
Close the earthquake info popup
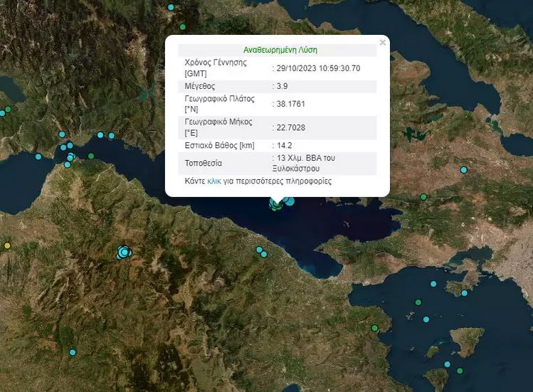382,43
